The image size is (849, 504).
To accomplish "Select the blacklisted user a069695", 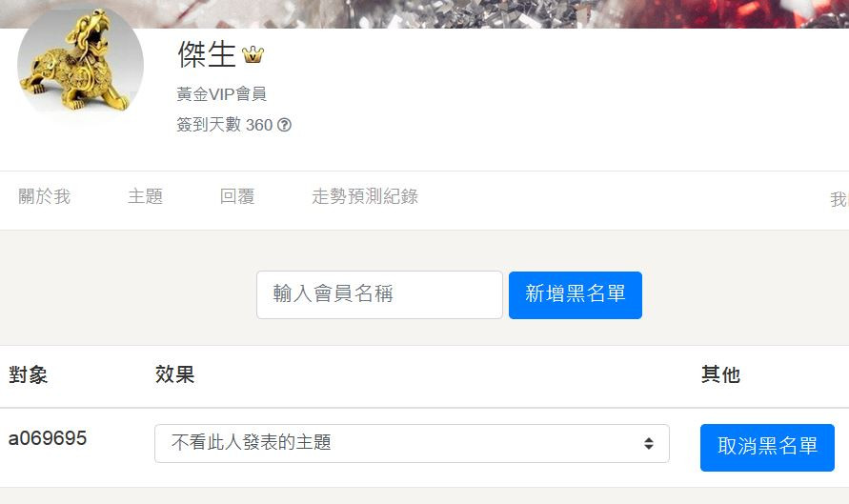I will click(x=48, y=438).
